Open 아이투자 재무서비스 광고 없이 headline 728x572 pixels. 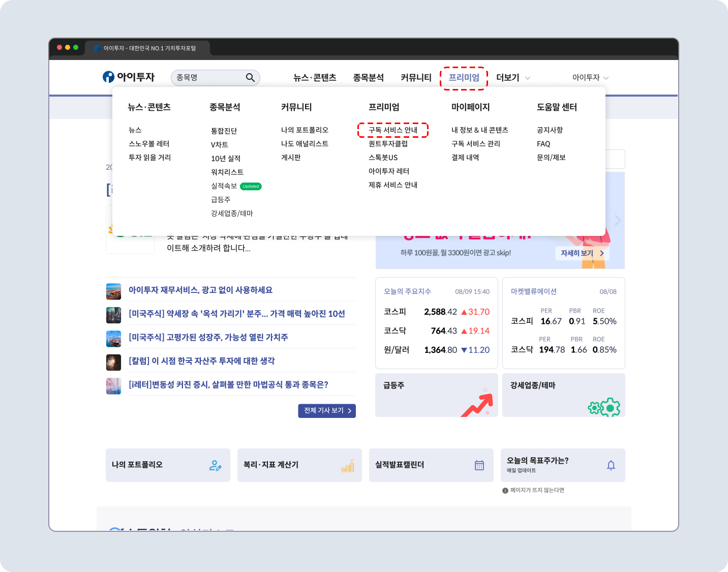pos(200,290)
